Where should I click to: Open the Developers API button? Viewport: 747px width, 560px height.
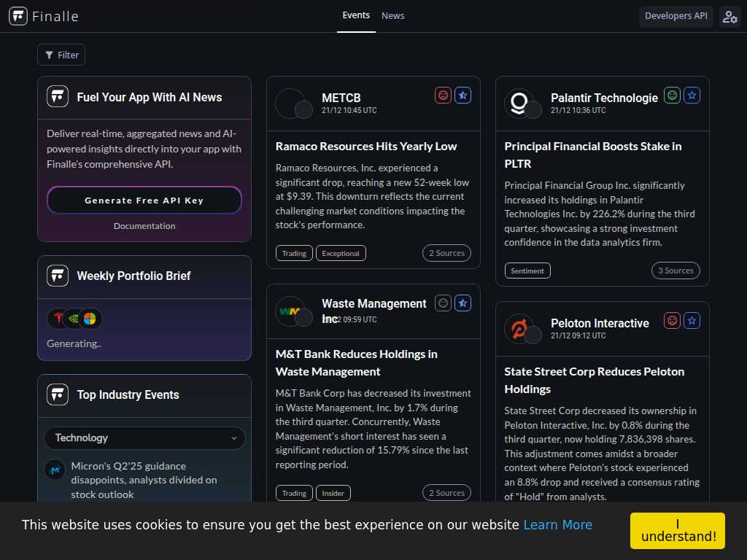pos(676,16)
